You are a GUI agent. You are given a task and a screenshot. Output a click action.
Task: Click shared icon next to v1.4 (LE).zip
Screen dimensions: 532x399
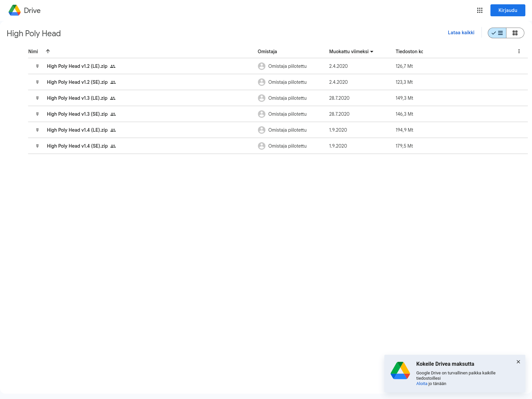point(113,130)
